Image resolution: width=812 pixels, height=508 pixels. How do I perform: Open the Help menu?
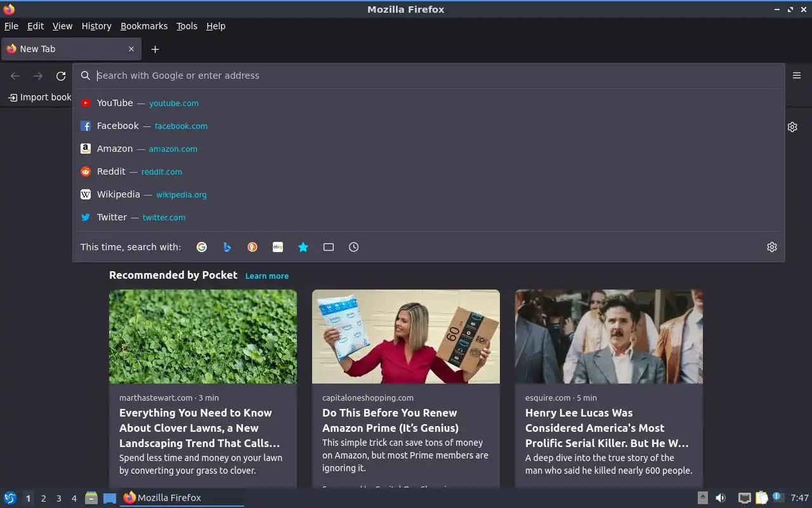point(216,26)
